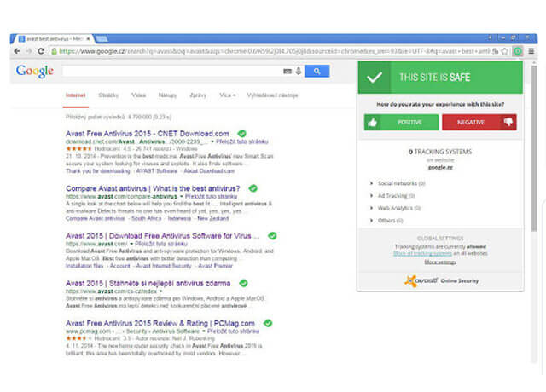This screenshot has width=546, height=392.
Task: Switch to the Obrázky search tab
Action: pyautogui.click(x=108, y=95)
